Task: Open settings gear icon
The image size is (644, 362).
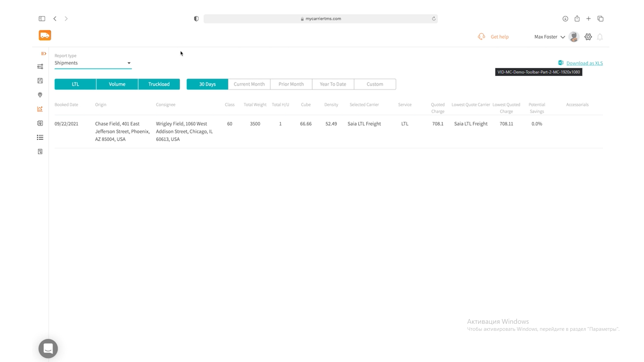Action: (x=588, y=37)
